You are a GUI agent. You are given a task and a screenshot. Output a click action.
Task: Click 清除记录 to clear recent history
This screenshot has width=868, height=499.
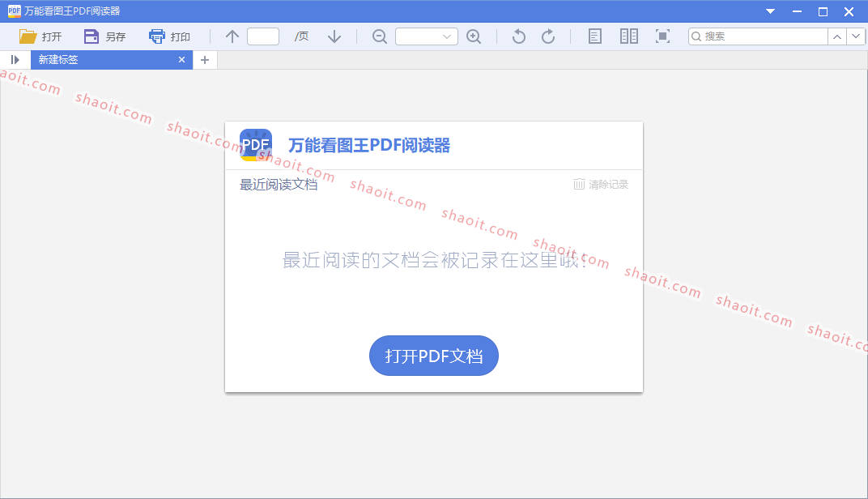coord(601,185)
